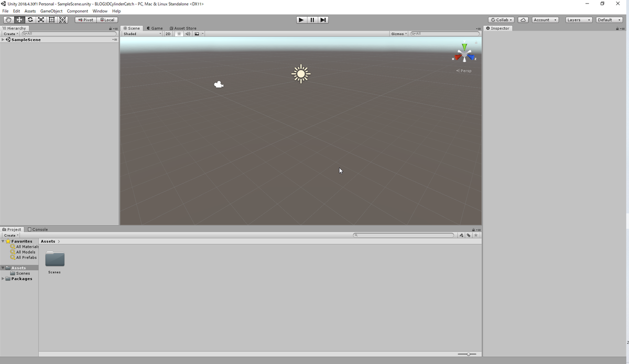Viewport: 629px width, 364px height.
Task: Select the Scale tool
Action: click(x=41, y=20)
